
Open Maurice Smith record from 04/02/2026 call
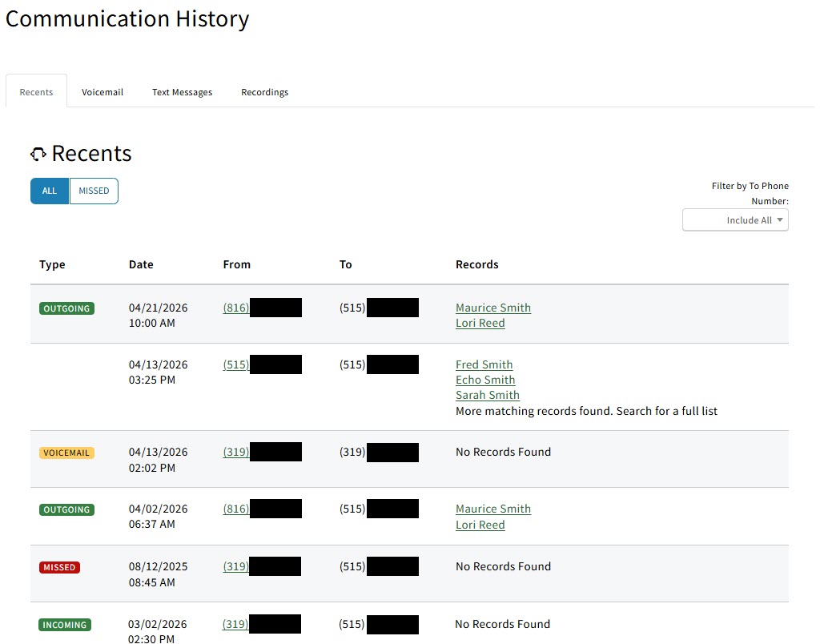(x=493, y=509)
